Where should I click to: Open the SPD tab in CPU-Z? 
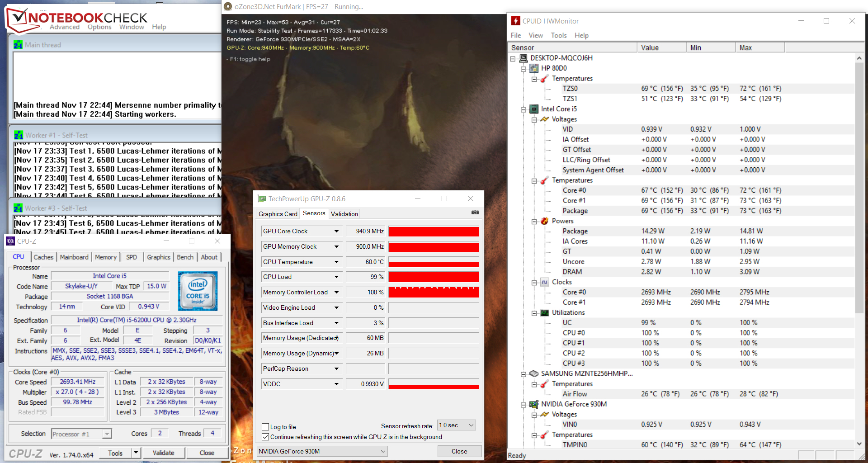coord(132,257)
